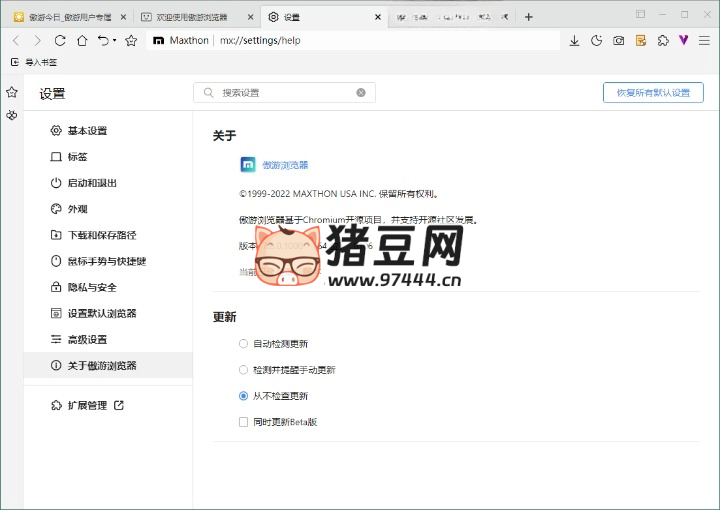Open the home page icon
Screen dimensions: 720x510
point(82,40)
